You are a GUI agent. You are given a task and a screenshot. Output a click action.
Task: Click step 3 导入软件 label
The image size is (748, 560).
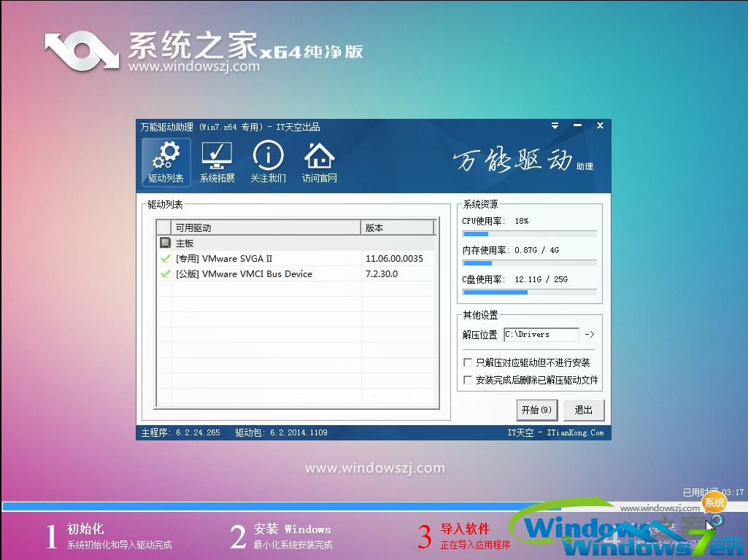point(465,529)
